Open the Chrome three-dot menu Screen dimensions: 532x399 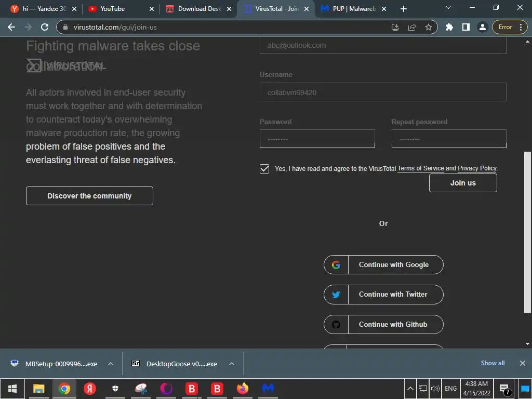point(521,27)
